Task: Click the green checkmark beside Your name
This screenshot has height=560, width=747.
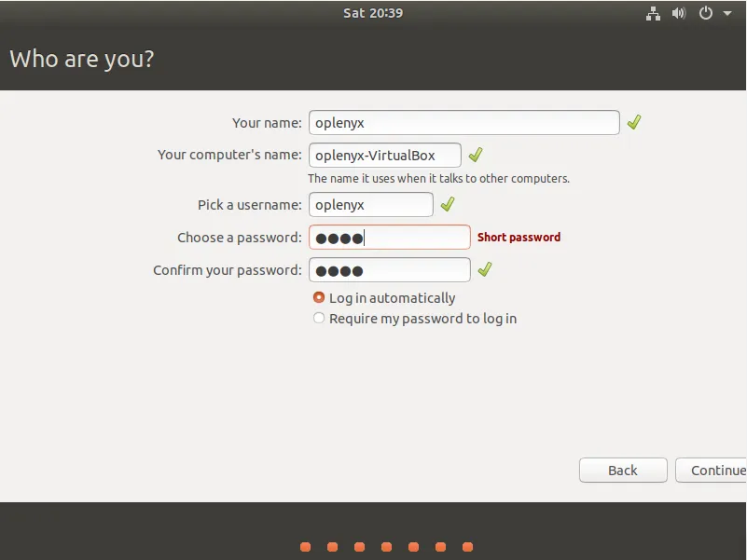Action: (634, 120)
